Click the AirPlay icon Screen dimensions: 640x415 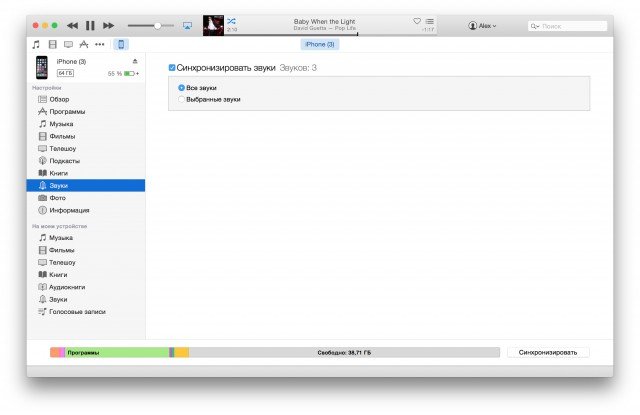187,24
